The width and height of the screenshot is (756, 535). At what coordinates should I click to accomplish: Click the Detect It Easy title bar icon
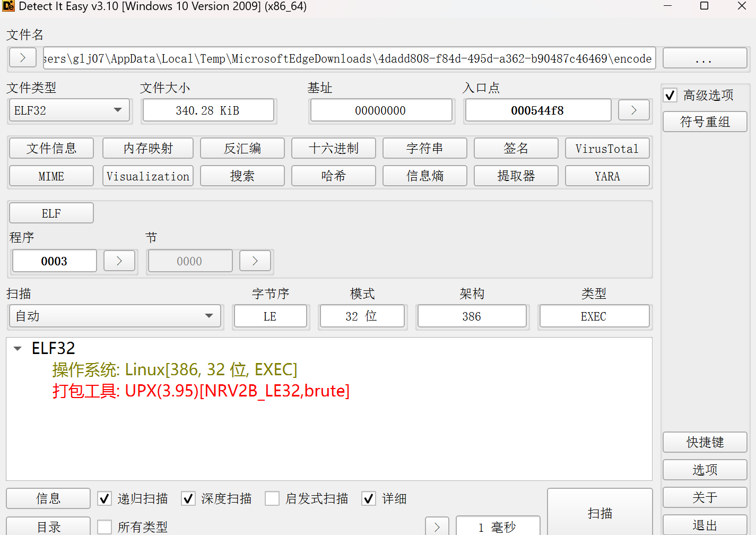[8, 6]
